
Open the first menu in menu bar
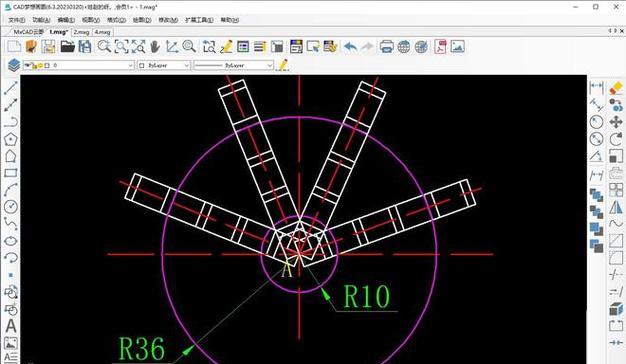[x=16, y=20]
